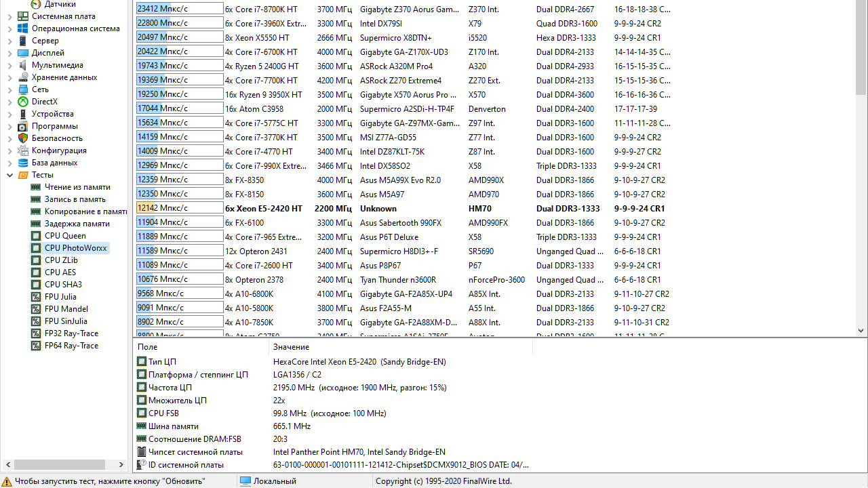Click the 12142 Мпкс/с result bar

click(180, 208)
